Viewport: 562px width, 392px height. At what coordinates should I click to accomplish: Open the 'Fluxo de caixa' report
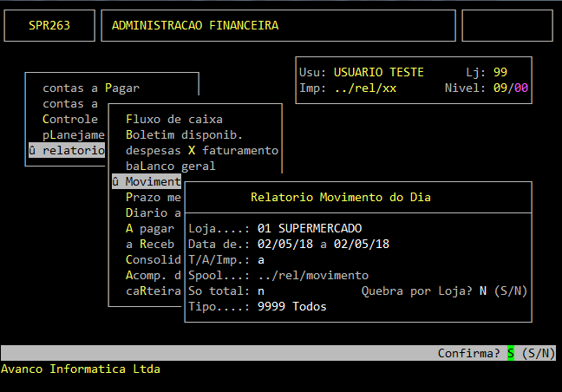(x=173, y=119)
